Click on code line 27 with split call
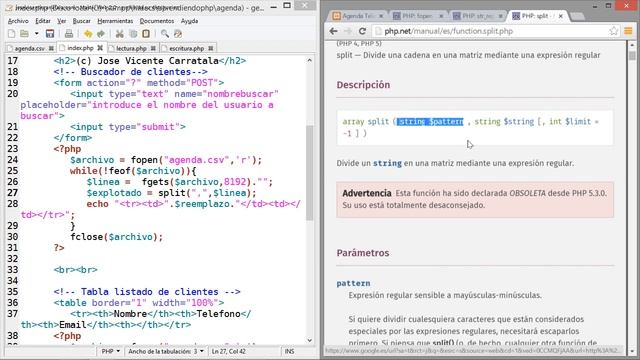This screenshot has height=360, width=640. (x=171, y=193)
